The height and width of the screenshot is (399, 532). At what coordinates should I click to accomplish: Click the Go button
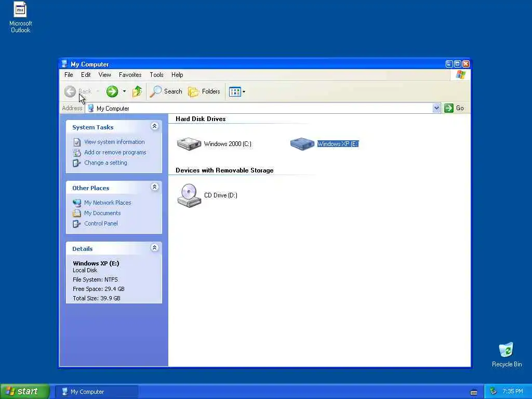point(454,108)
